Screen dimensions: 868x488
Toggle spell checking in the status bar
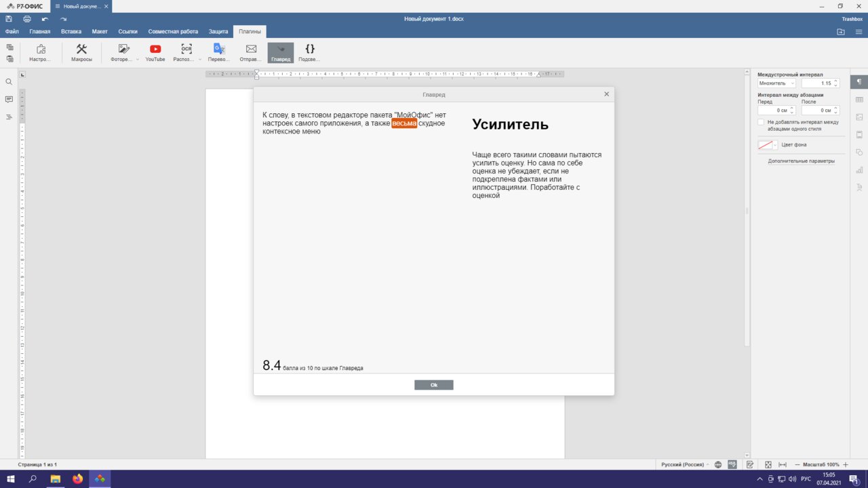[732, 464]
